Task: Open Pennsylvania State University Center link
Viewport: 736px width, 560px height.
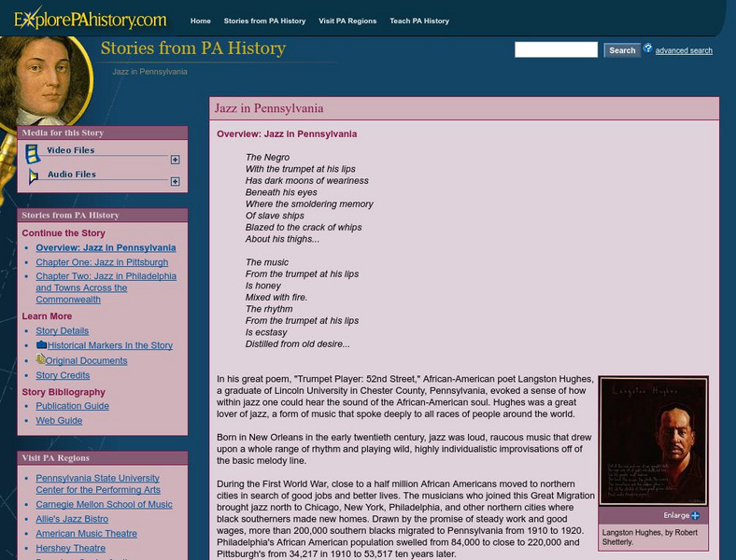Action: point(98,483)
